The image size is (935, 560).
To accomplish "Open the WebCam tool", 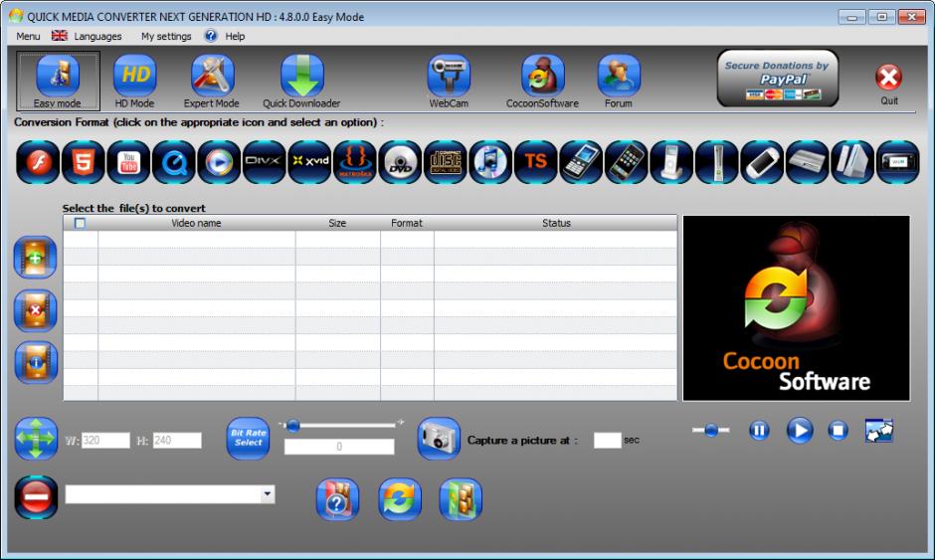I will 449,82.
